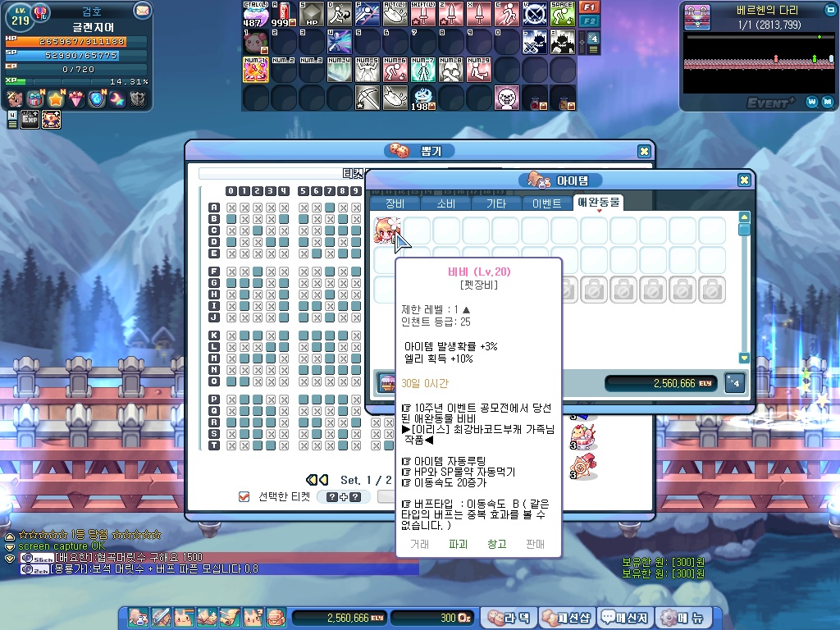Expand inventory rows with the x4 button

(x=734, y=383)
